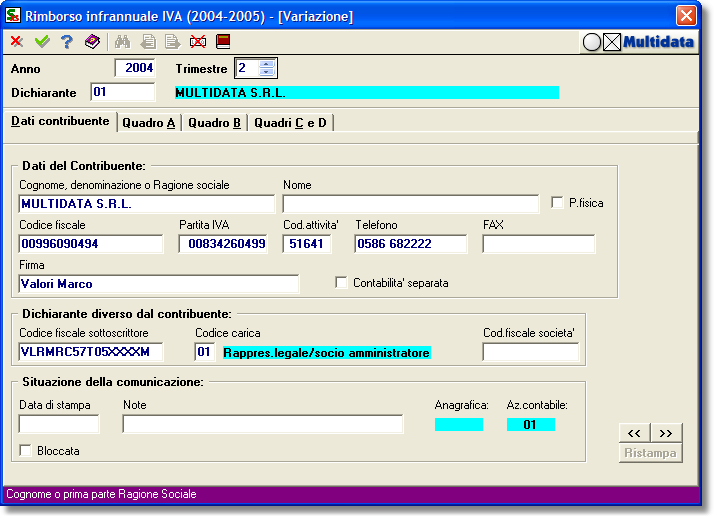This screenshot has height=518, width=714.
Task: Decrease Trimestre with the down arrow
Action: tap(266, 72)
